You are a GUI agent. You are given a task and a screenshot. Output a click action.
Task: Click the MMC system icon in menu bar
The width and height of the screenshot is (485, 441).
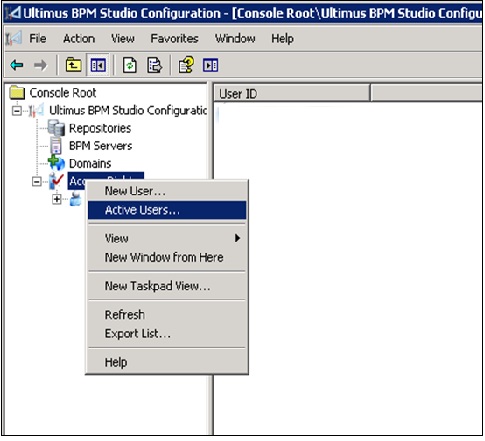tap(13, 38)
